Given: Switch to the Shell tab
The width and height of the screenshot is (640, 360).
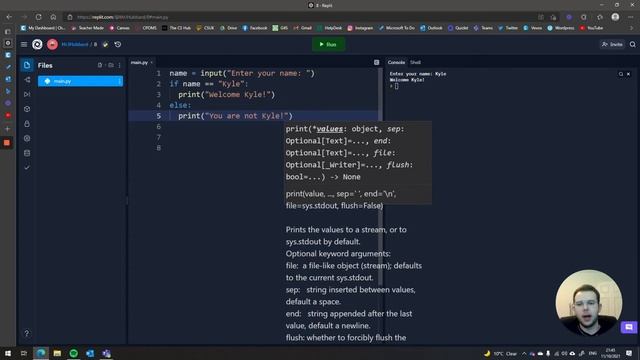Looking at the screenshot, I should point(416,62).
